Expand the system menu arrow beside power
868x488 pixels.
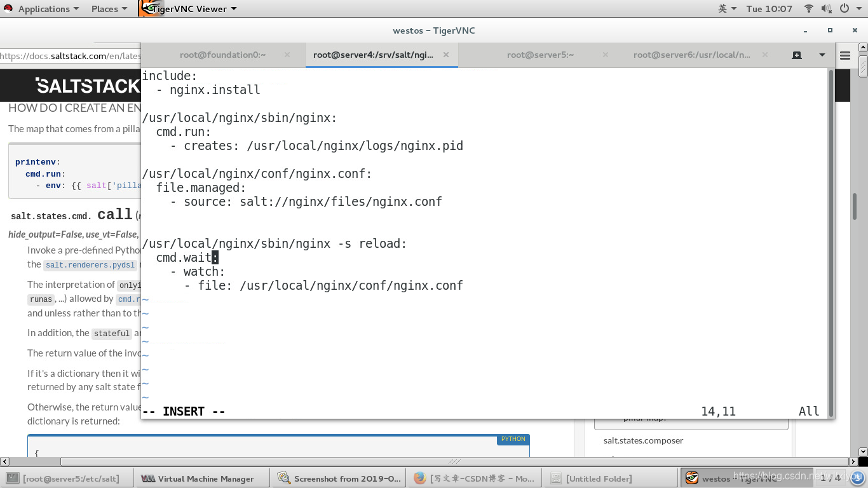(858, 9)
